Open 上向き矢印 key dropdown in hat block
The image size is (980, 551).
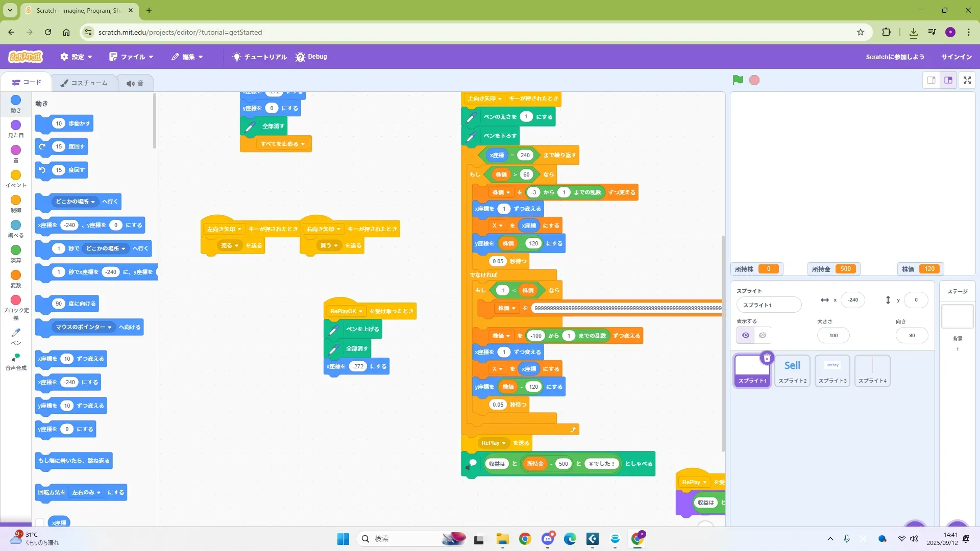click(x=485, y=98)
